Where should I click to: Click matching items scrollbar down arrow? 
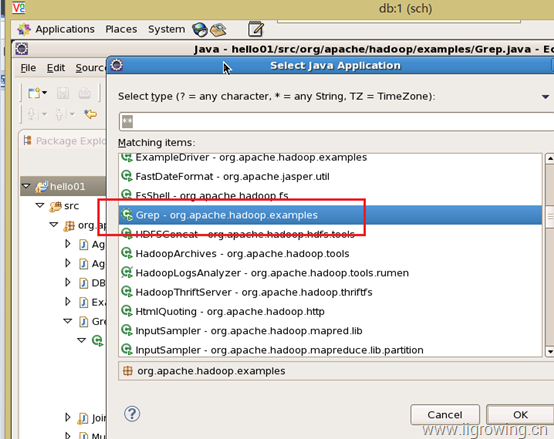point(550,351)
